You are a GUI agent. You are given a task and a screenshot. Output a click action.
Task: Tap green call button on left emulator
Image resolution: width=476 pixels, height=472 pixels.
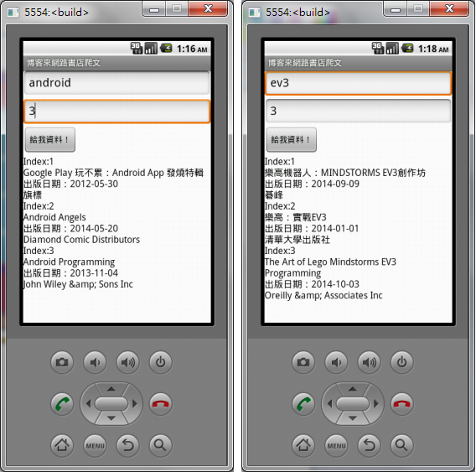point(62,404)
